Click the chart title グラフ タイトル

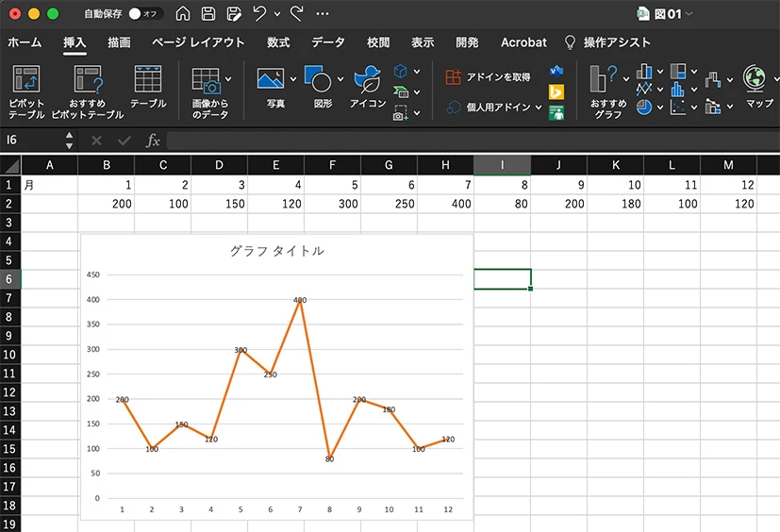point(277,251)
